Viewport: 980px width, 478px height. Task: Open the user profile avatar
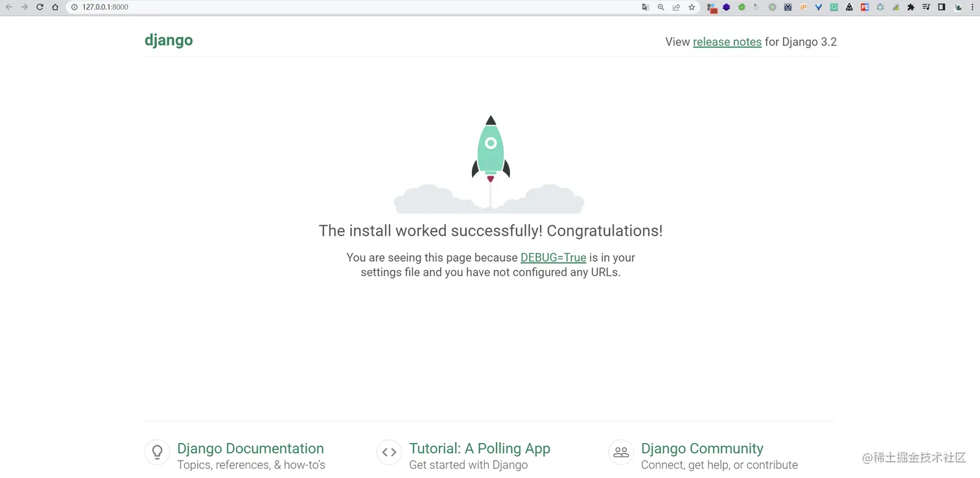click(x=957, y=8)
